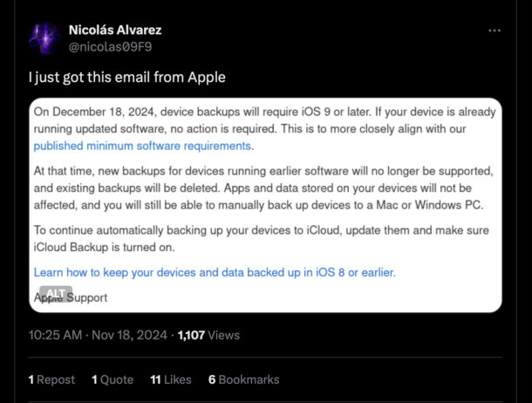View the 1,107 Views analytics

[208, 335]
